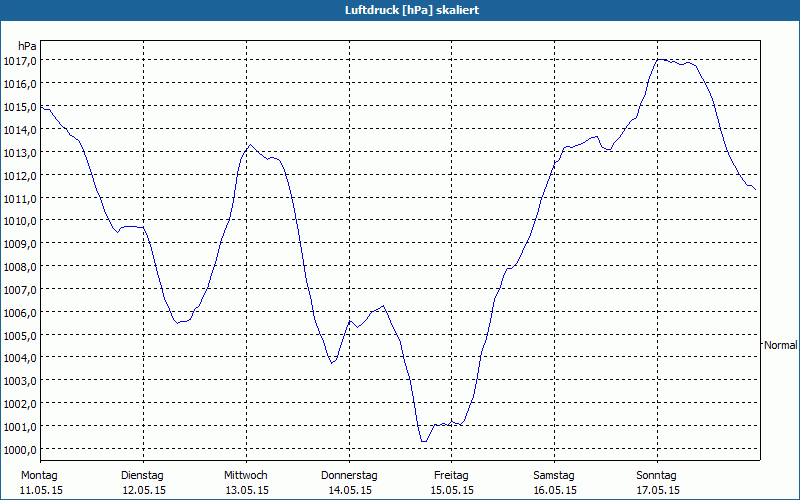The height and width of the screenshot is (500, 800).
Task: Click the 'Donnerstag' day label
Action: coord(349,476)
